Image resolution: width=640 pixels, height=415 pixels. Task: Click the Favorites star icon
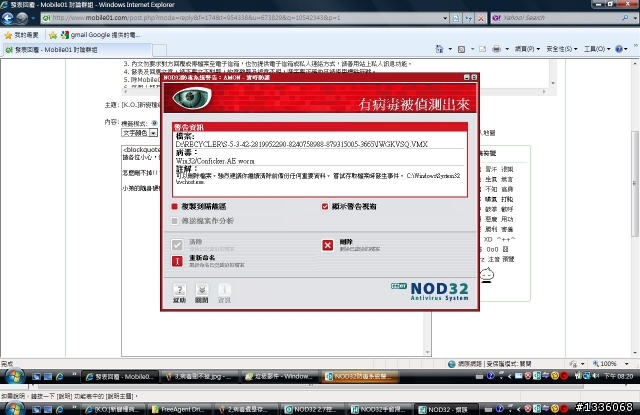tap(8, 35)
